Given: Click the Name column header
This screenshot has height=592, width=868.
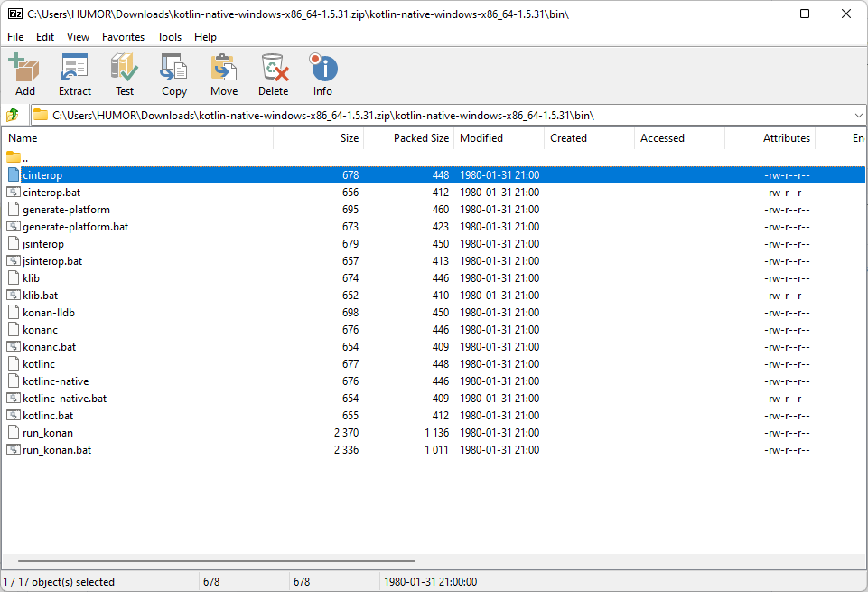Looking at the screenshot, I should coord(22,137).
